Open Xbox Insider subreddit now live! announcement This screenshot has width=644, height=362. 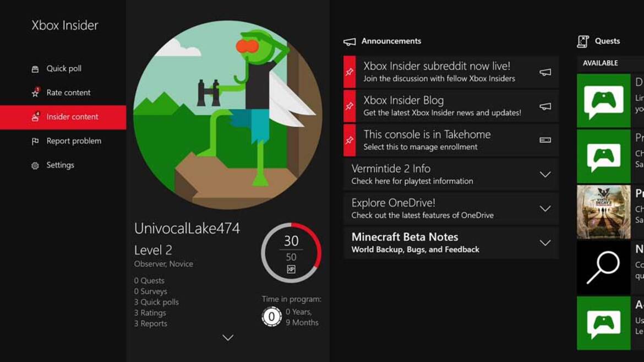point(451,72)
